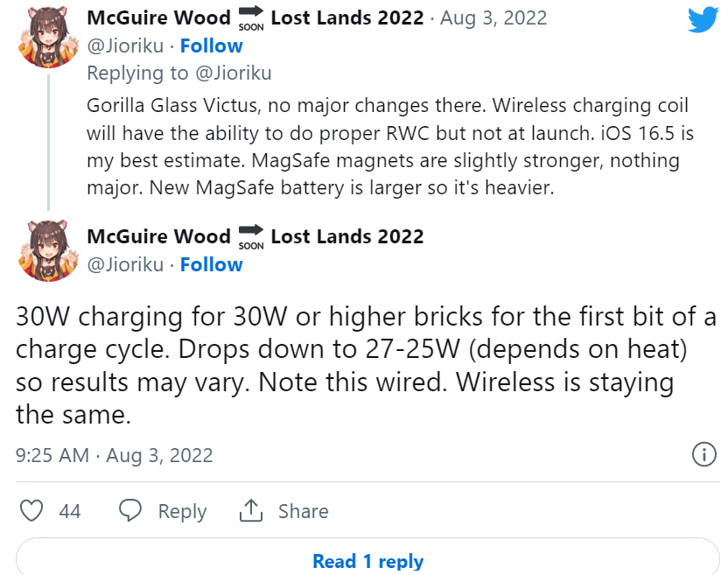This screenshot has height=575, width=728.
Task: Click the 44 likes count
Action: pyautogui.click(x=70, y=511)
